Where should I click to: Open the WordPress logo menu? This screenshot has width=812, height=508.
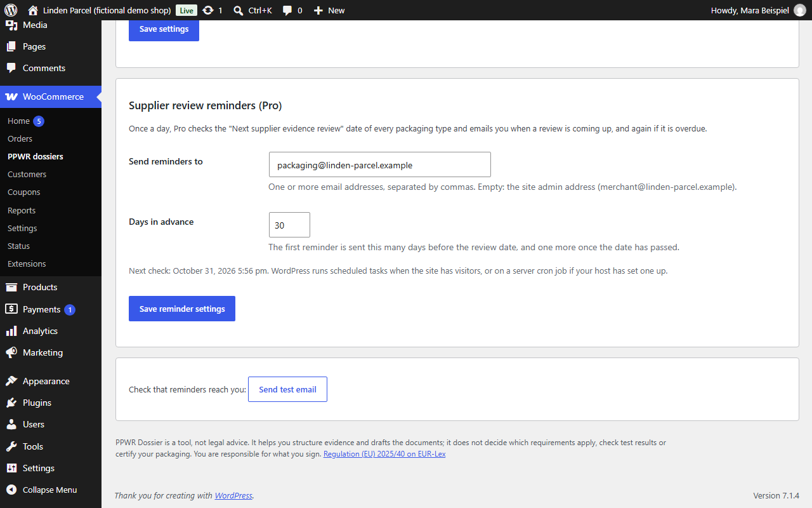(10, 10)
